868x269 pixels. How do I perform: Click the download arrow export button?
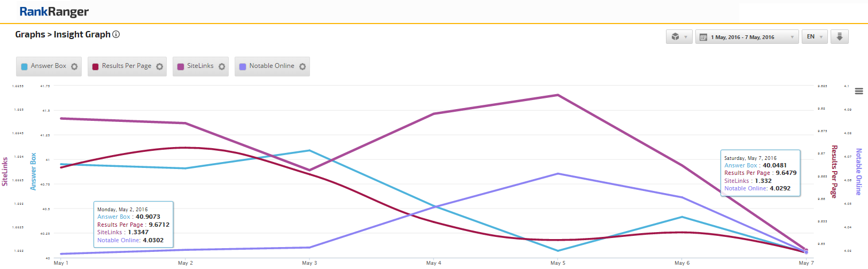coord(840,37)
